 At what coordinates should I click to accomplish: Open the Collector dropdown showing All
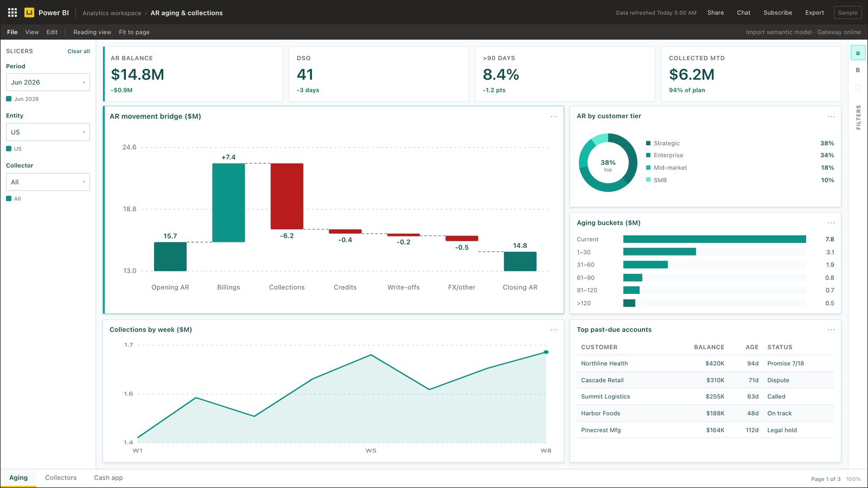pos(48,182)
